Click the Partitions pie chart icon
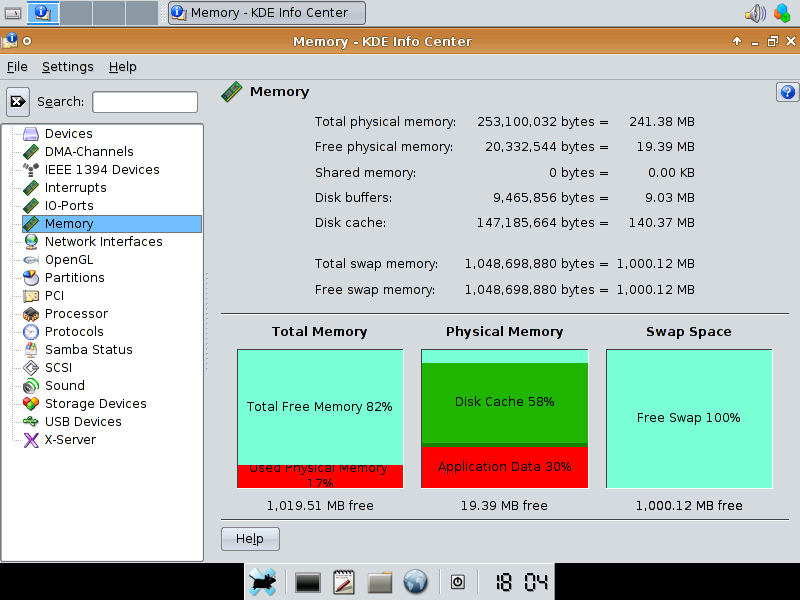The width and height of the screenshot is (800, 600). point(31,278)
